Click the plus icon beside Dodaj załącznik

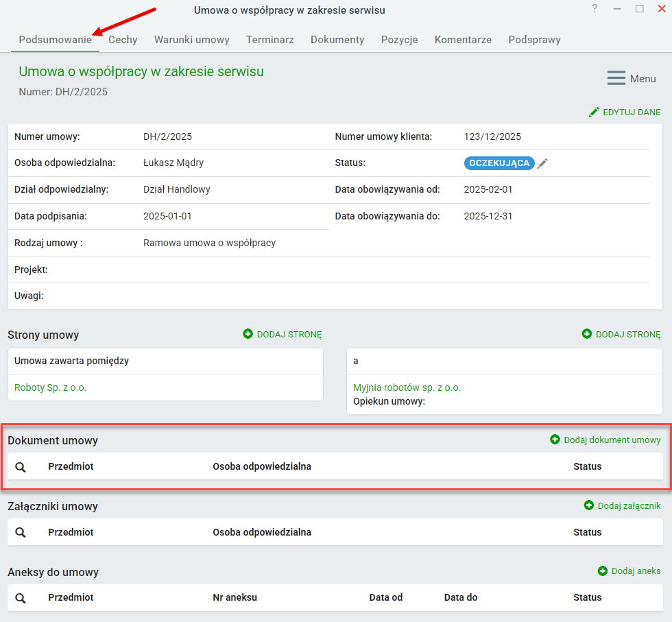pyautogui.click(x=589, y=505)
